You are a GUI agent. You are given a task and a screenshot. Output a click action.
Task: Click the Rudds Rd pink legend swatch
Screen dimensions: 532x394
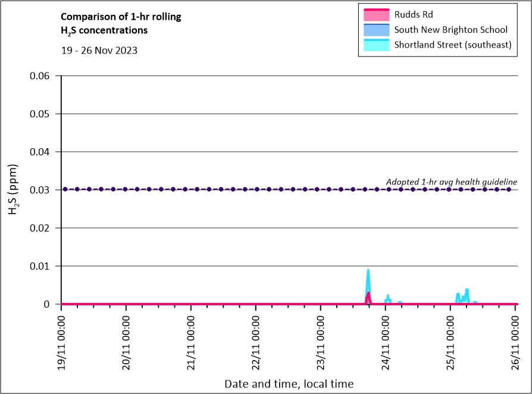point(375,14)
